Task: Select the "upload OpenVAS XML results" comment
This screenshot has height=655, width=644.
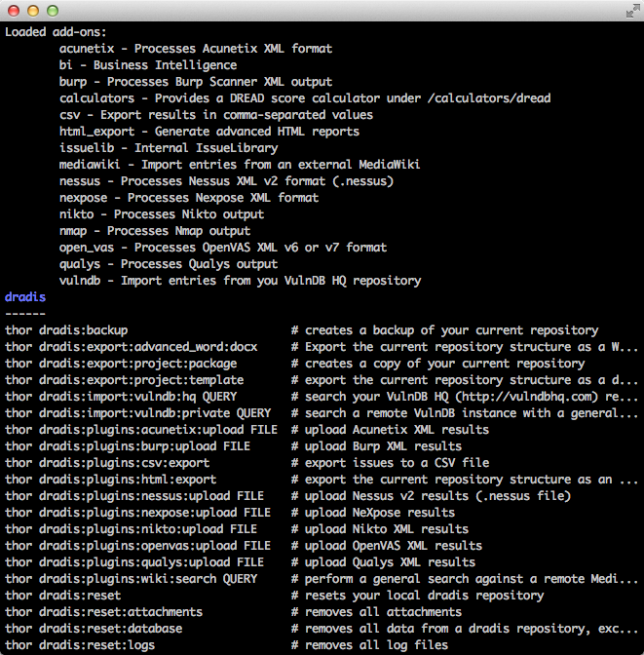Action: pos(387,546)
